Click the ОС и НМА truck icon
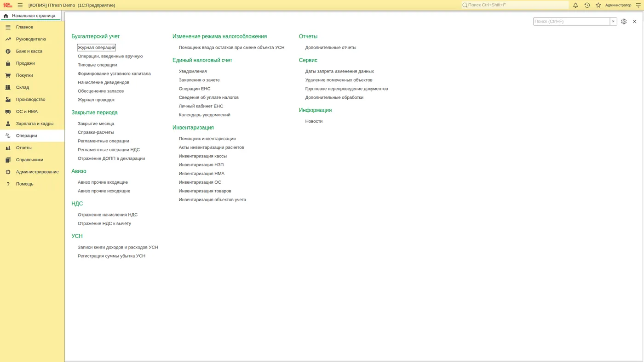 8,112
